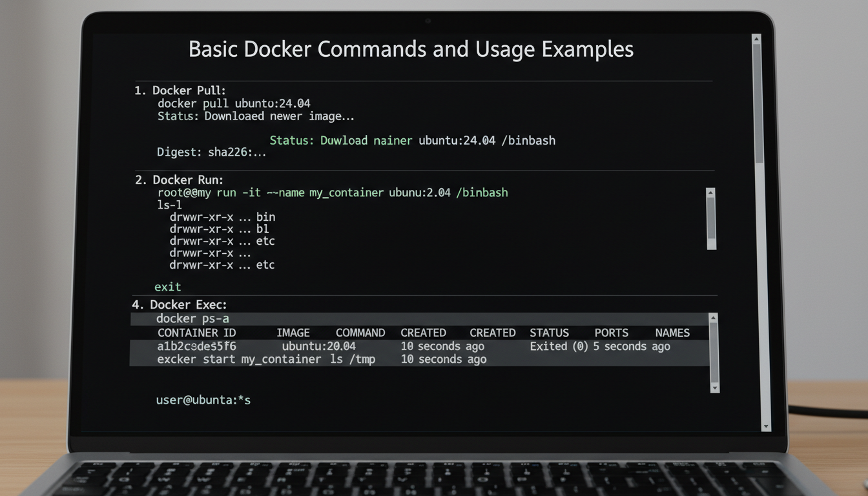The image size is (868, 496).
Task: Click the 'drwwr-xr-x ... bin' listing row
Action: pyautogui.click(x=222, y=216)
